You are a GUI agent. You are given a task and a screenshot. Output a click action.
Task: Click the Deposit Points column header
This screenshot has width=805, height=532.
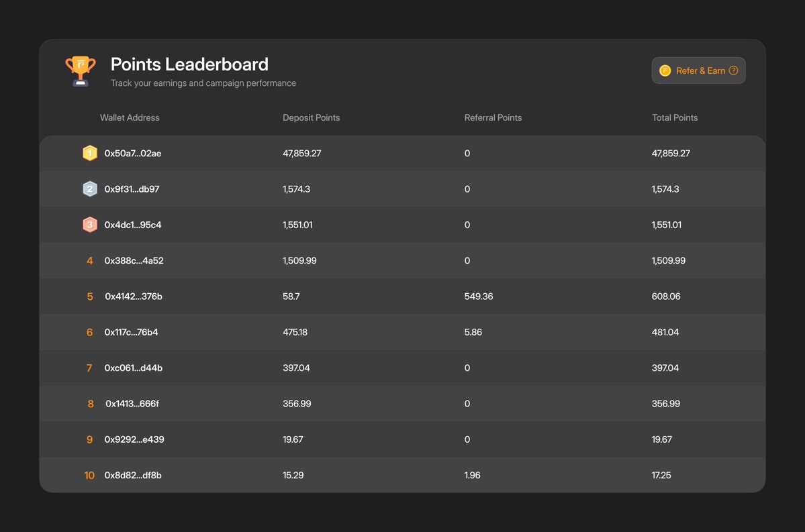[x=311, y=117]
